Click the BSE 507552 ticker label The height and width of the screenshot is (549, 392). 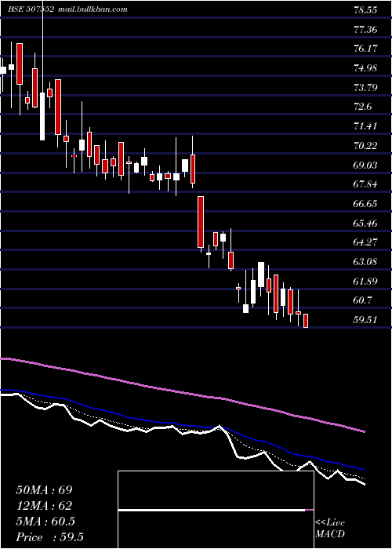coord(31,9)
